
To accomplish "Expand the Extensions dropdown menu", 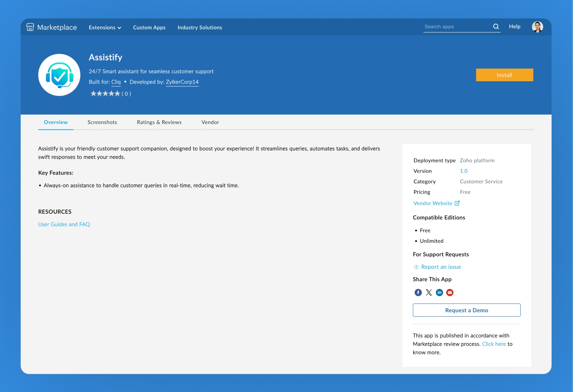I will coord(105,28).
